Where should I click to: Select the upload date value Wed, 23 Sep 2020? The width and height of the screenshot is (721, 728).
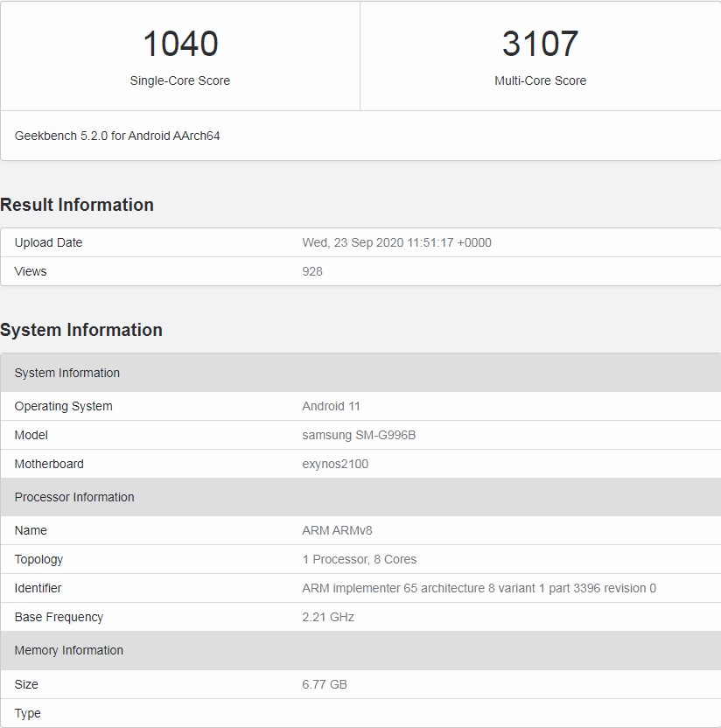[396, 242]
